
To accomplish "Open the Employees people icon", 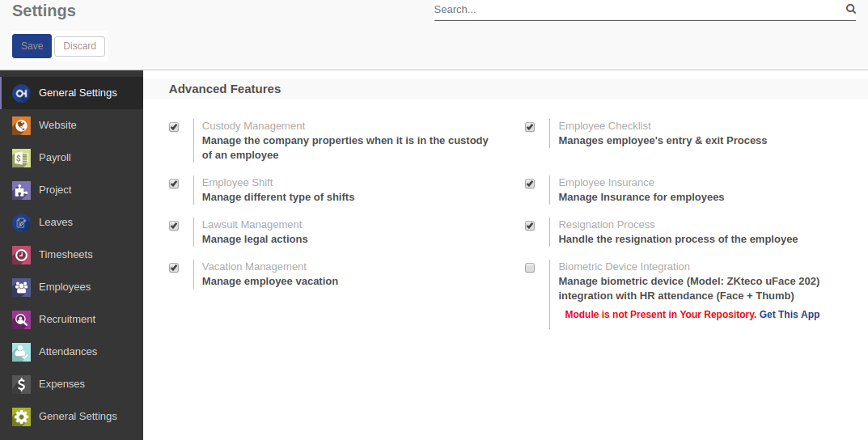I will coord(22,287).
